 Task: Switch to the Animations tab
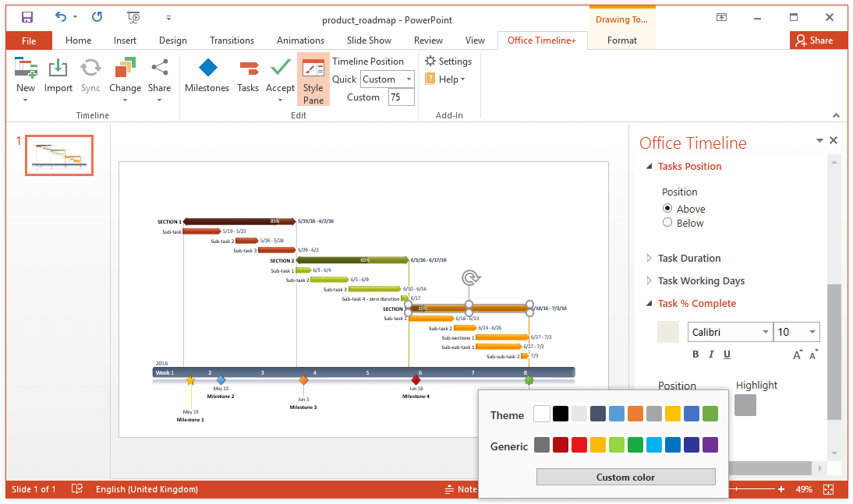coord(300,41)
